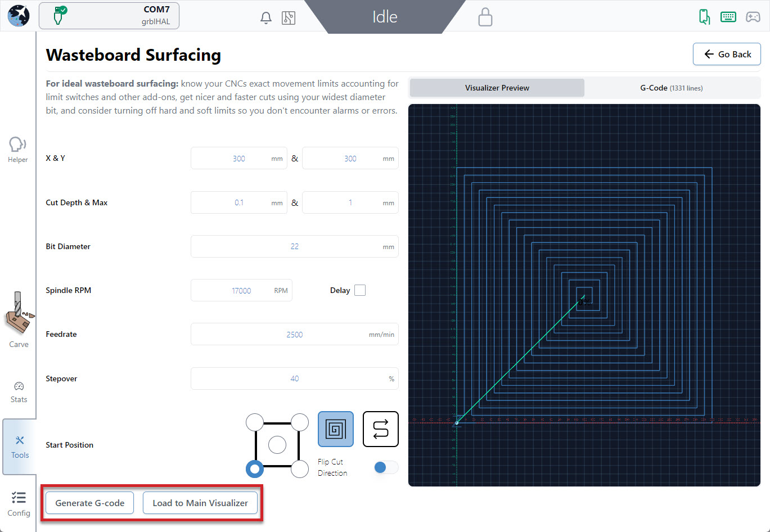Click the remote phone icon

(x=704, y=17)
